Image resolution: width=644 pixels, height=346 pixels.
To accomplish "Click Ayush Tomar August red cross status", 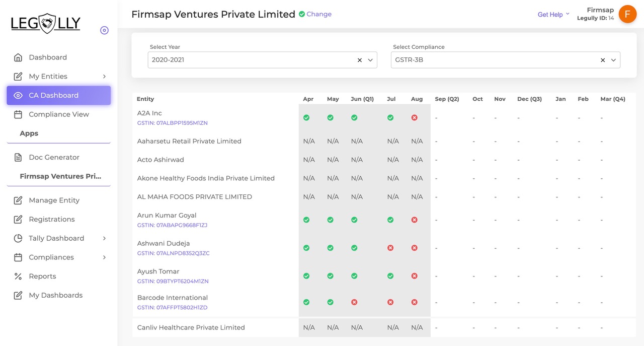I will [x=415, y=276].
